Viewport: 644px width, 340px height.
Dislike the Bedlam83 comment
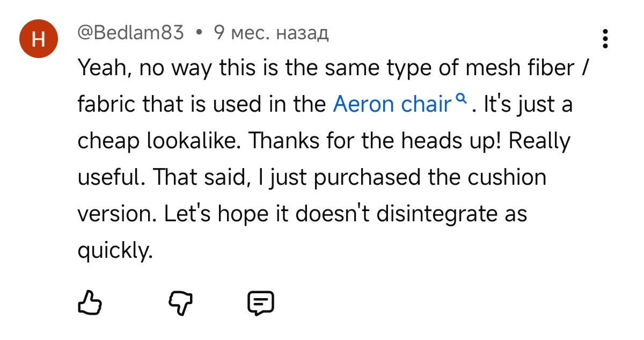[x=181, y=303]
